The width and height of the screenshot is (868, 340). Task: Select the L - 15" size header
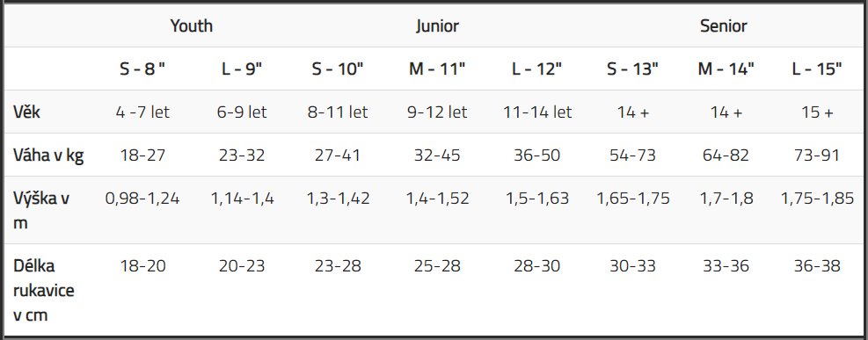click(x=817, y=69)
